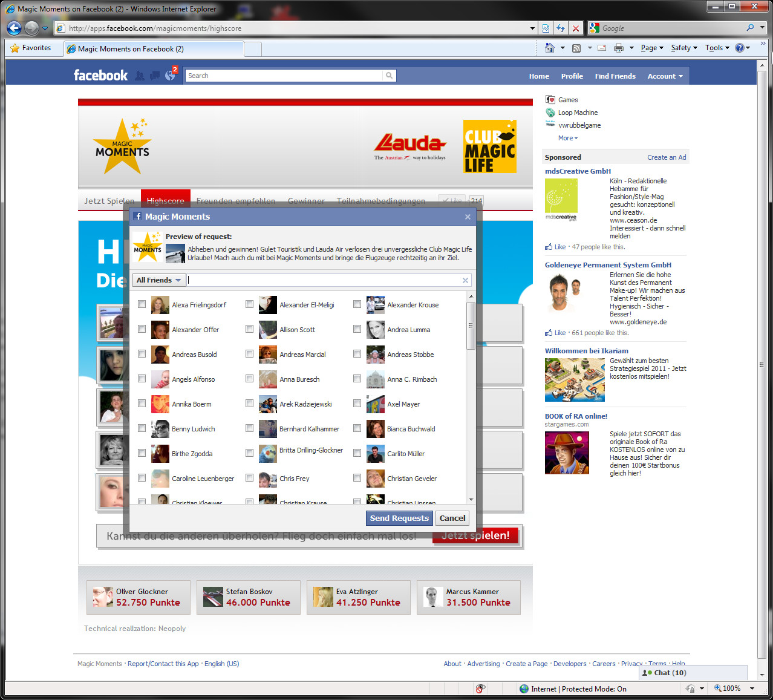Switch to the Gewinner tab
773x700 pixels.
[306, 201]
